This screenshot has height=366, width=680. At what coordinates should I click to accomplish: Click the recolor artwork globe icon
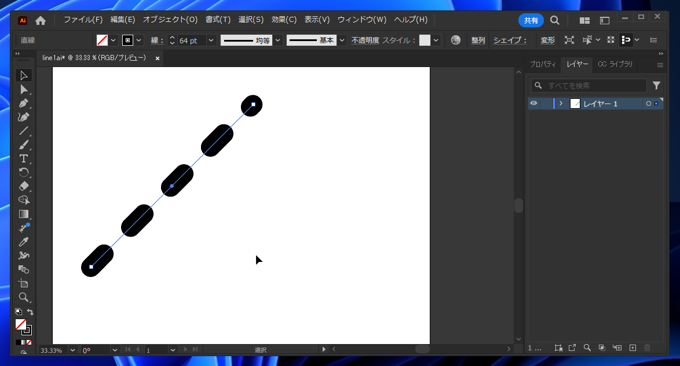(455, 40)
